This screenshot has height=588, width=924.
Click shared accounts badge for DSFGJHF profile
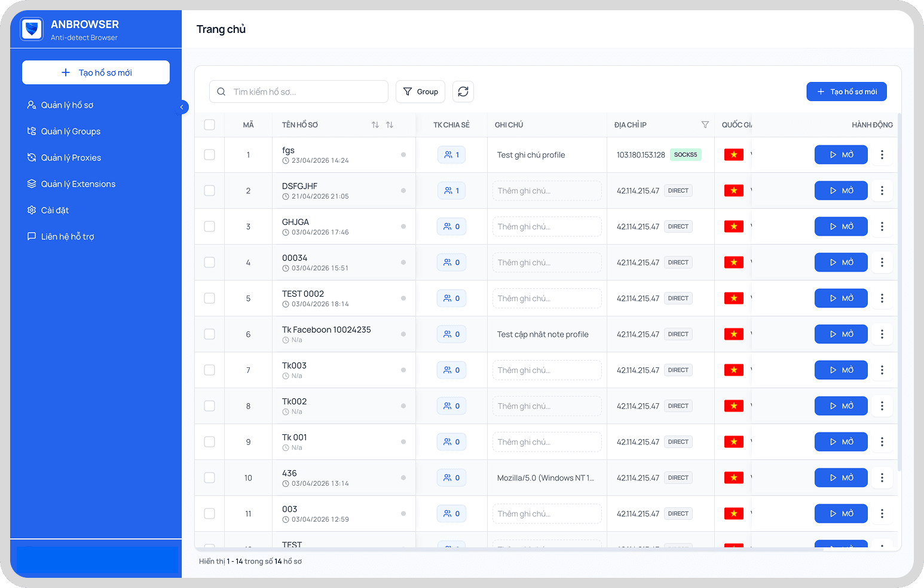coord(451,191)
